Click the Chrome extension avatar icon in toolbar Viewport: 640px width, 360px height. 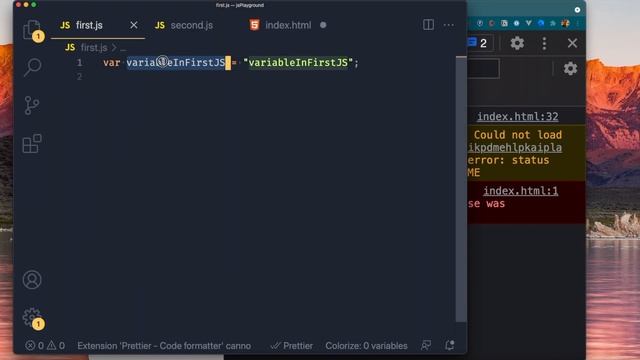click(x=565, y=23)
